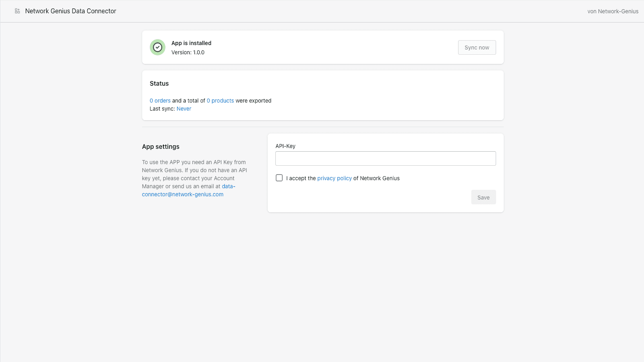Image resolution: width=644 pixels, height=362 pixels.
Task: Click the "I accept the" checkbox label
Action: click(x=301, y=179)
